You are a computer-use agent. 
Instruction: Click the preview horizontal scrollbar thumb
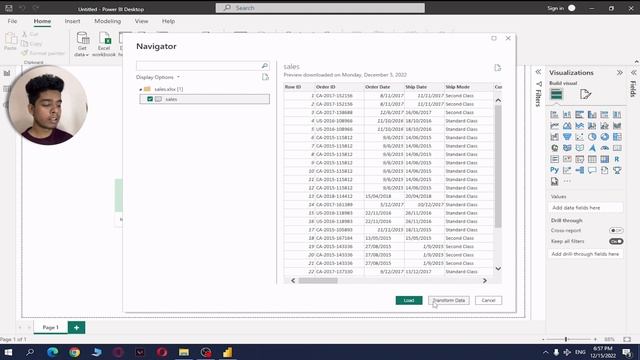click(318, 281)
